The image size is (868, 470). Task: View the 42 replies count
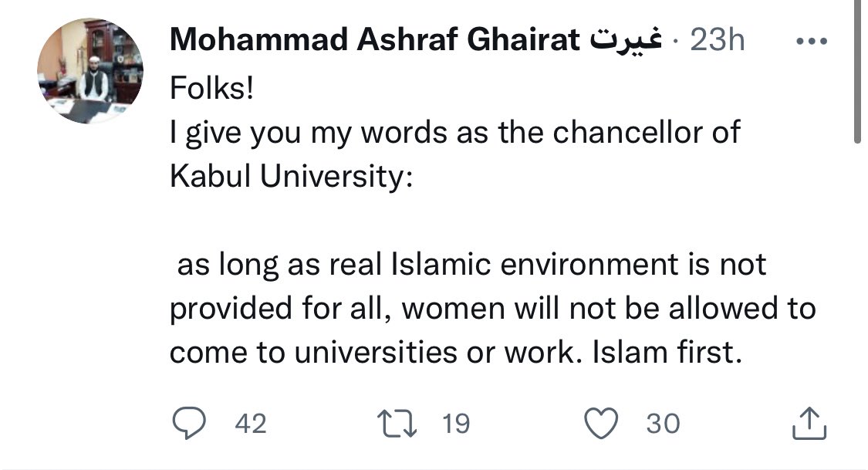(x=250, y=424)
